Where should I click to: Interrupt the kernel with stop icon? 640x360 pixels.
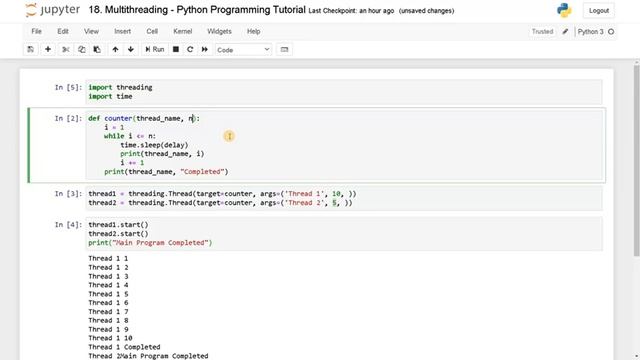176,49
